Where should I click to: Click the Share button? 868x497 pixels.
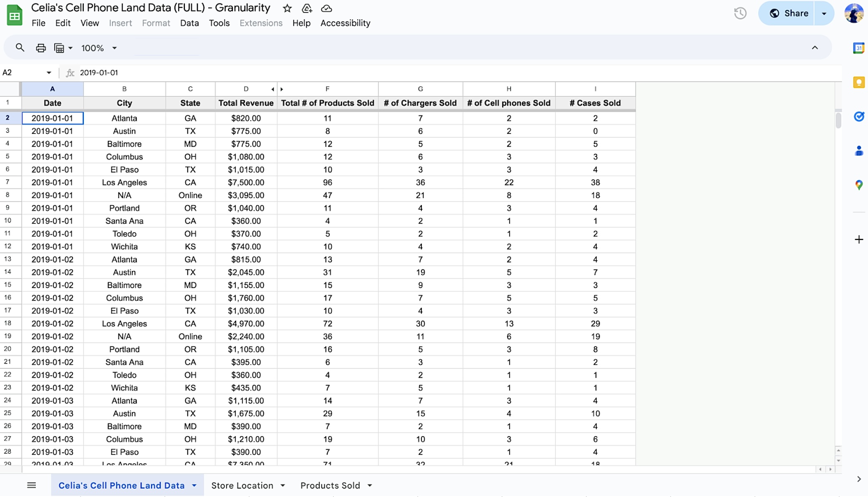coord(788,13)
